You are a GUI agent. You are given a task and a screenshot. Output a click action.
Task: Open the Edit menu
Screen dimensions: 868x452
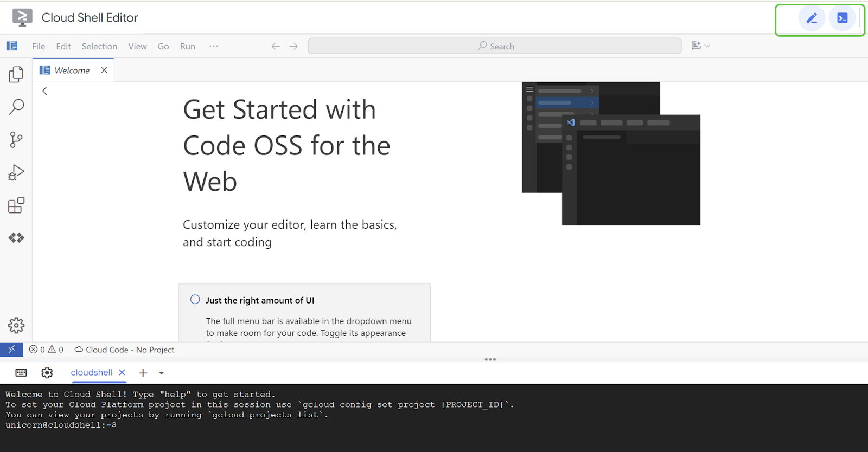click(x=63, y=47)
